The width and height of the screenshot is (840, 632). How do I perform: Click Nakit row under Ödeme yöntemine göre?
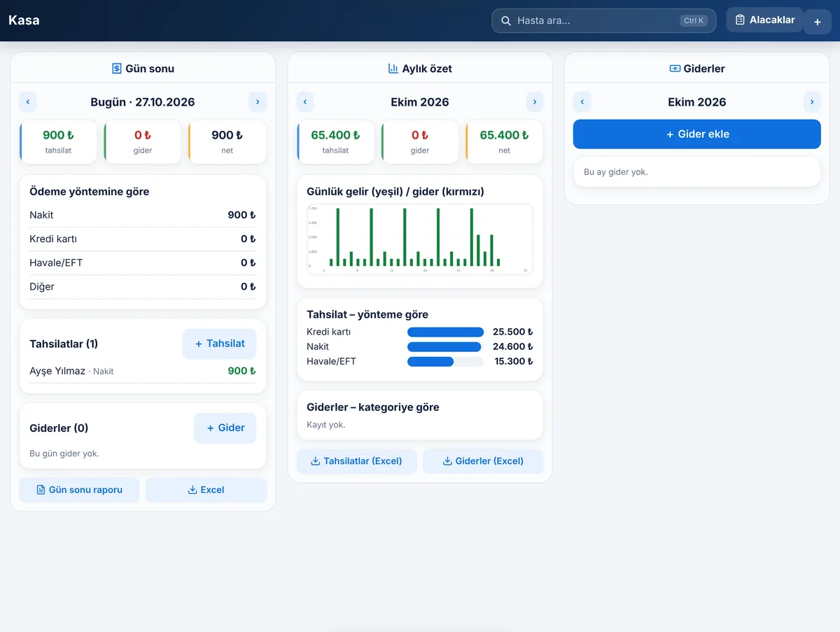(143, 216)
